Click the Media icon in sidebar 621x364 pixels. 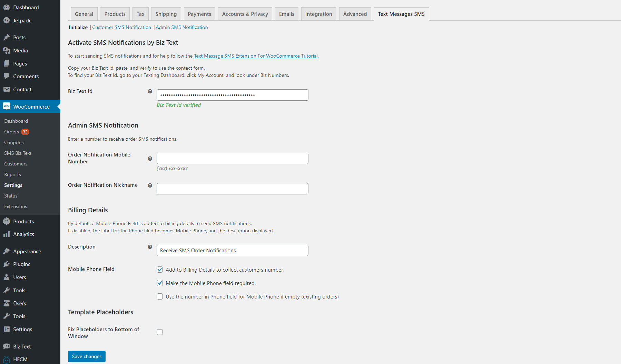click(7, 50)
